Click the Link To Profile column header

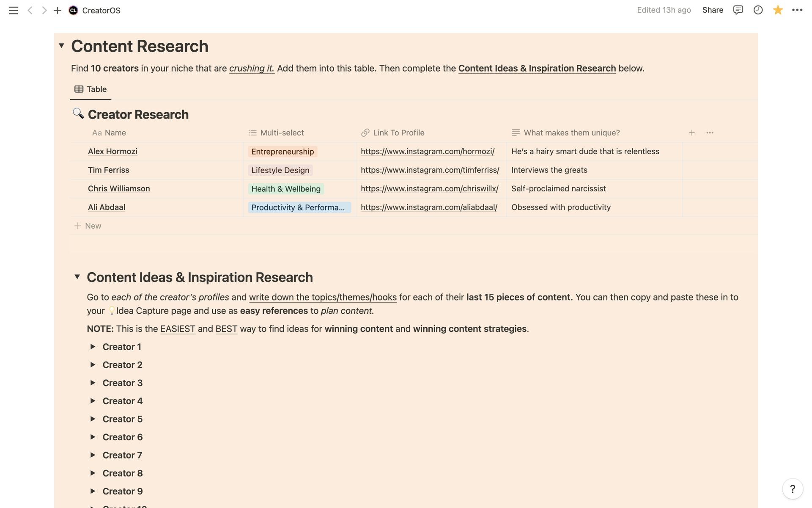(x=392, y=133)
